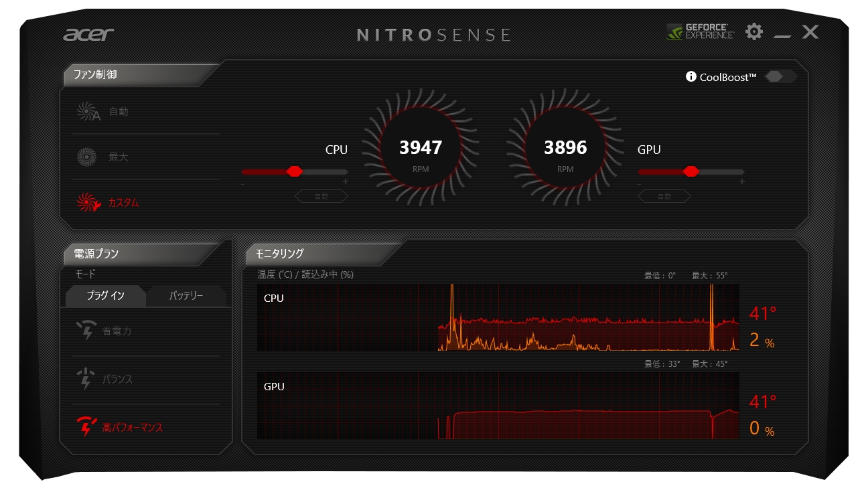
Task: Click the CPU temperature monitoring graph
Action: (498, 317)
